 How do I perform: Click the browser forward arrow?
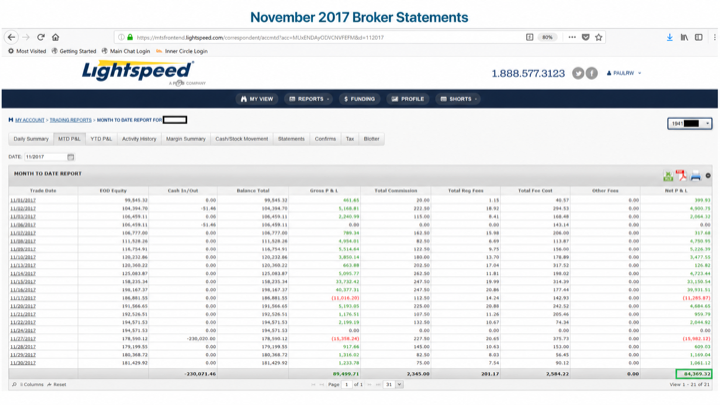(x=26, y=37)
